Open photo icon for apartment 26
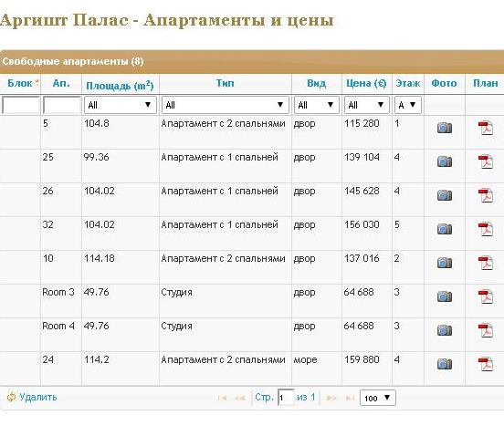504x436 pixels. click(x=445, y=195)
